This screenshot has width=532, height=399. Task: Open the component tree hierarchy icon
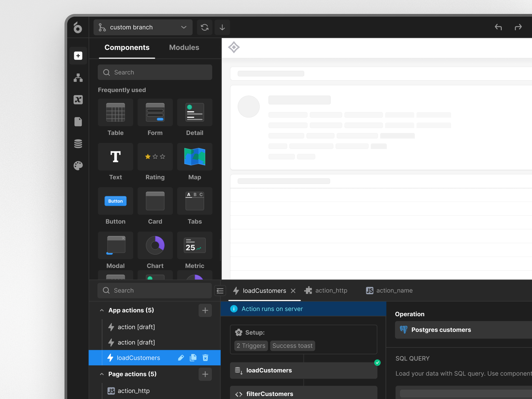tap(78, 78)
